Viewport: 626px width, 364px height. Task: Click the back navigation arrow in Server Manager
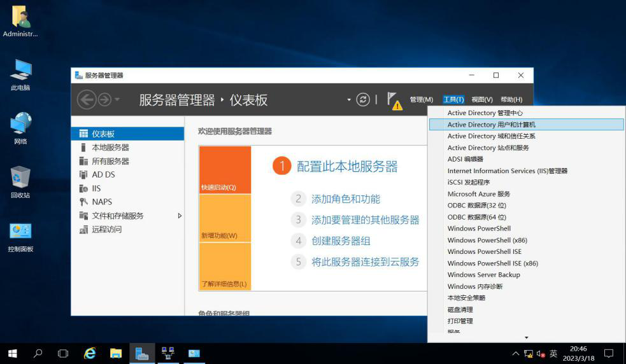[86, 99]
